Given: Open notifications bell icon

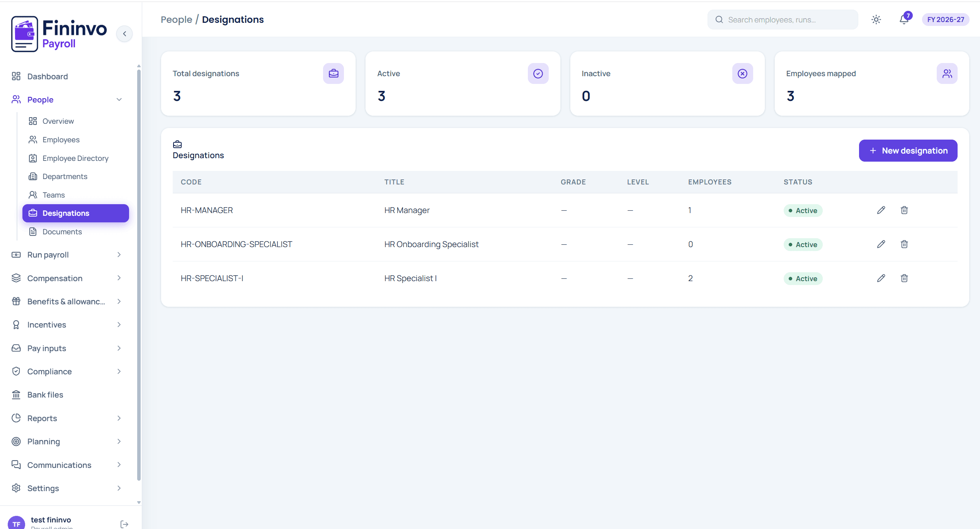Looking at the screenshot, I should point(904,19).
